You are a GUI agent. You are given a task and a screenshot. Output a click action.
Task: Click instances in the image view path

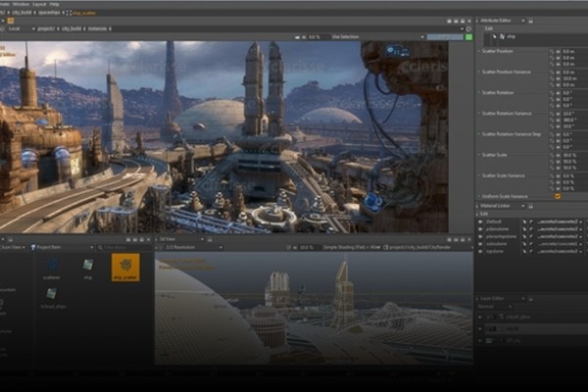(97, 28)
